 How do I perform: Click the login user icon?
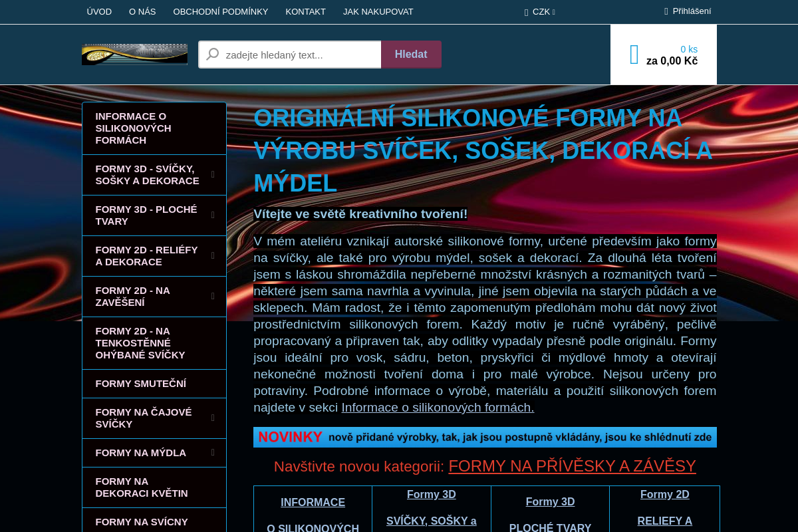tap(666, 11)
